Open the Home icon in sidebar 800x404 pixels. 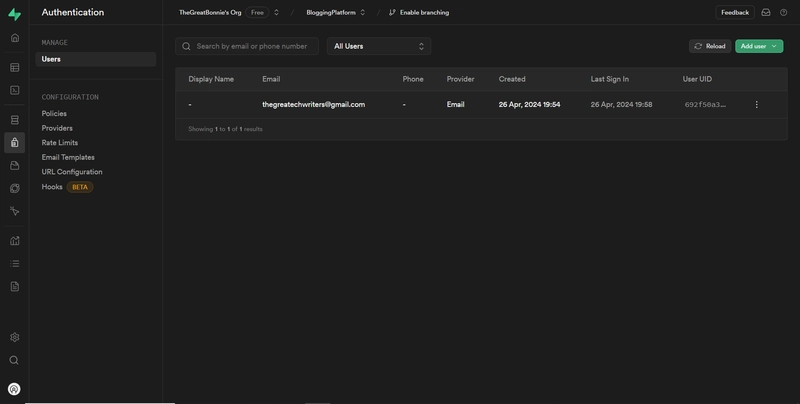15,38
